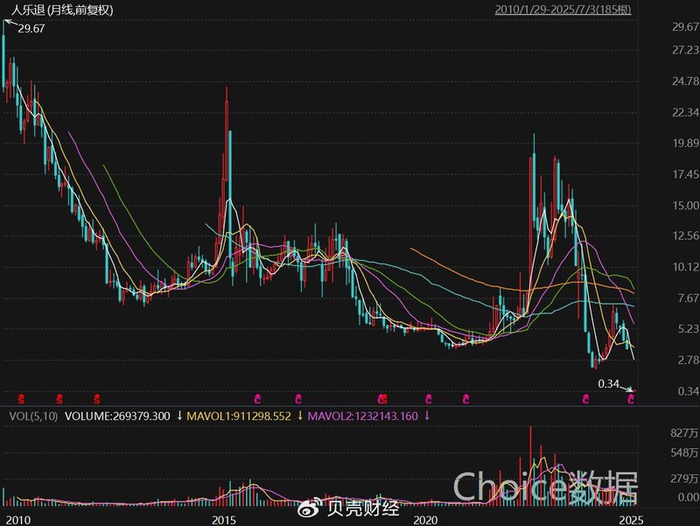Open the date range 2010/1/29-2025/7/3 link
The height and width of the screenshot is (526, 700).
[563, 9]
